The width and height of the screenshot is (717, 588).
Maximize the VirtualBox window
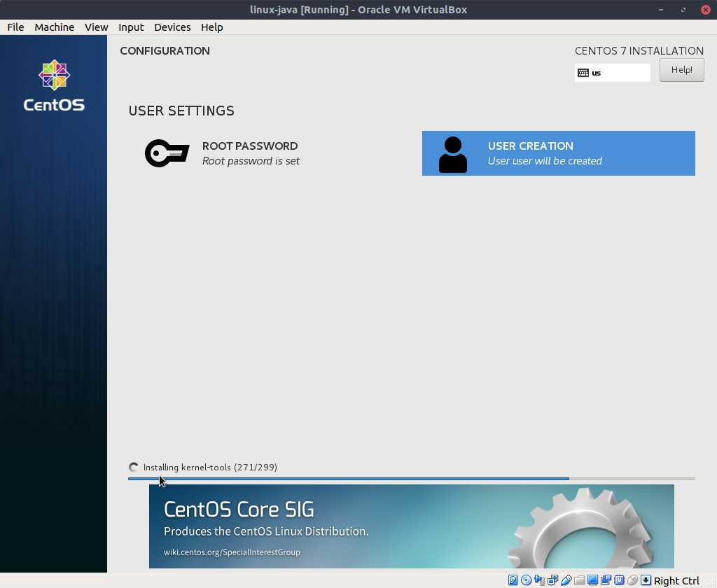(x=683, y=10)
